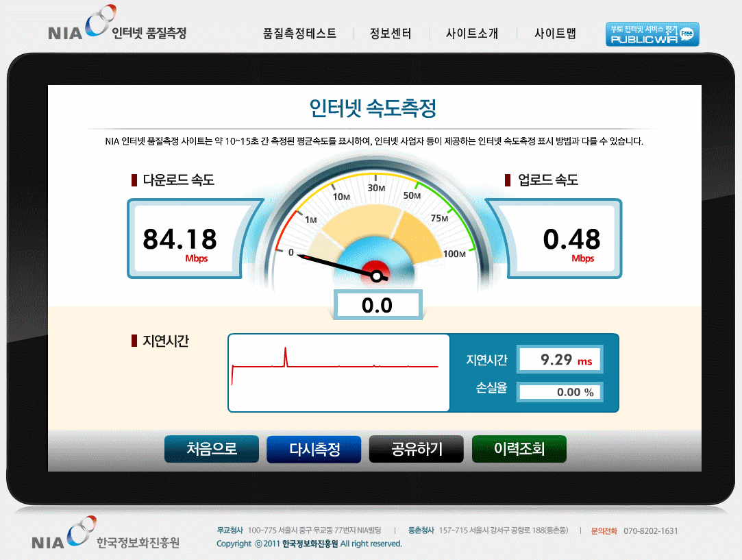742x560 pixels.
Task: Click the download speed value 84.18
Action: 180,239
